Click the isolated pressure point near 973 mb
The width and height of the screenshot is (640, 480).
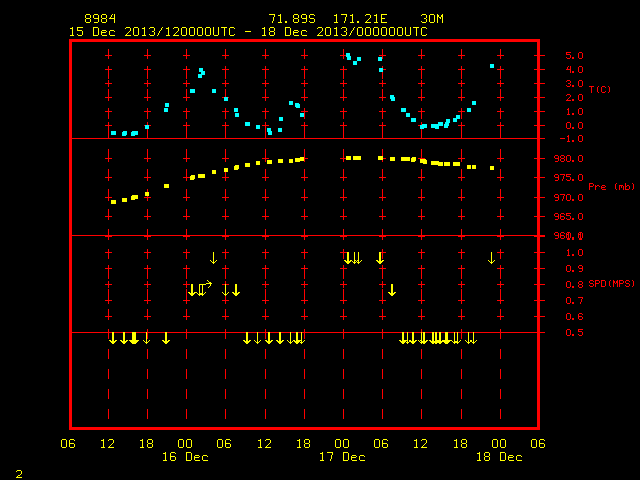(x=167, y=186)
